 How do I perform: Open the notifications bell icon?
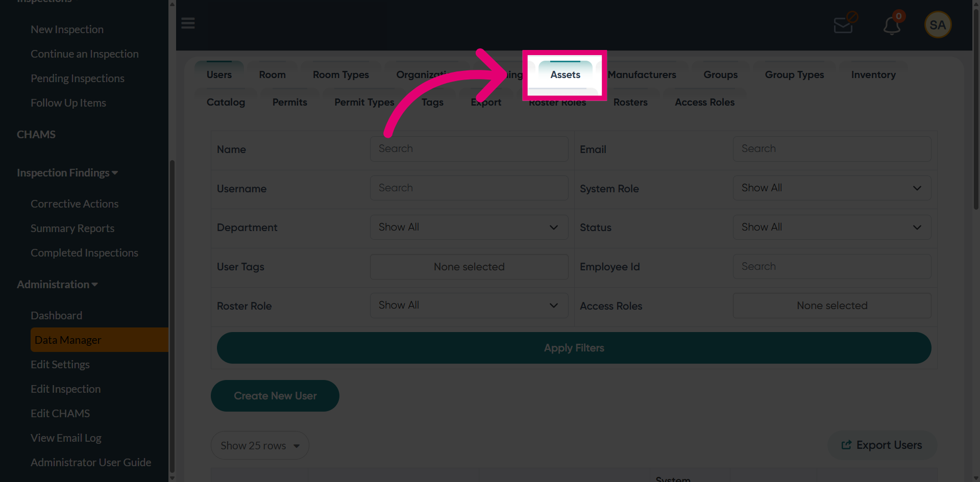pyautogui.click(x=893, y=24)
